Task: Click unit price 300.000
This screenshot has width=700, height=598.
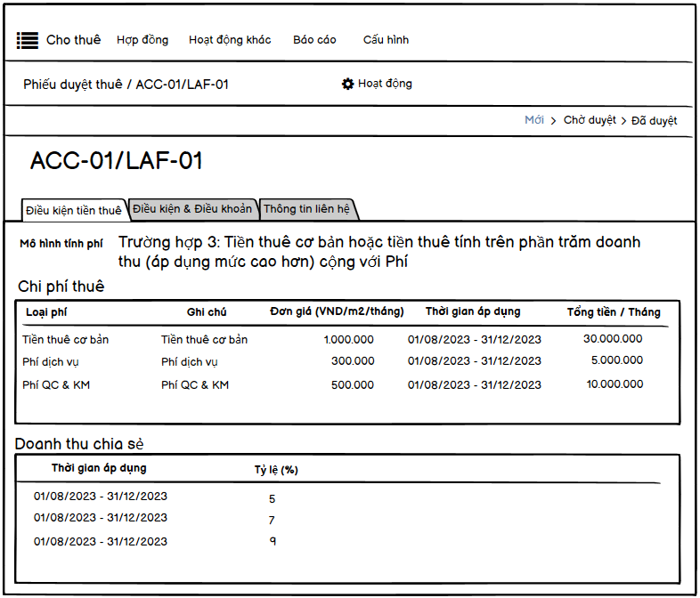Action: pos(353,361)
